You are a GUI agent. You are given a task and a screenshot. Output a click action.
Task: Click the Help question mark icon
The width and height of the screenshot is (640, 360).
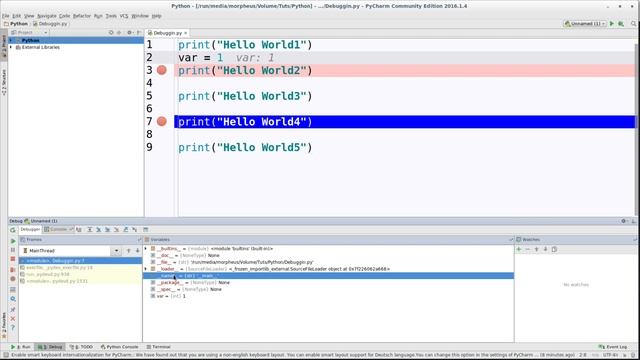(x=13, y=328)
